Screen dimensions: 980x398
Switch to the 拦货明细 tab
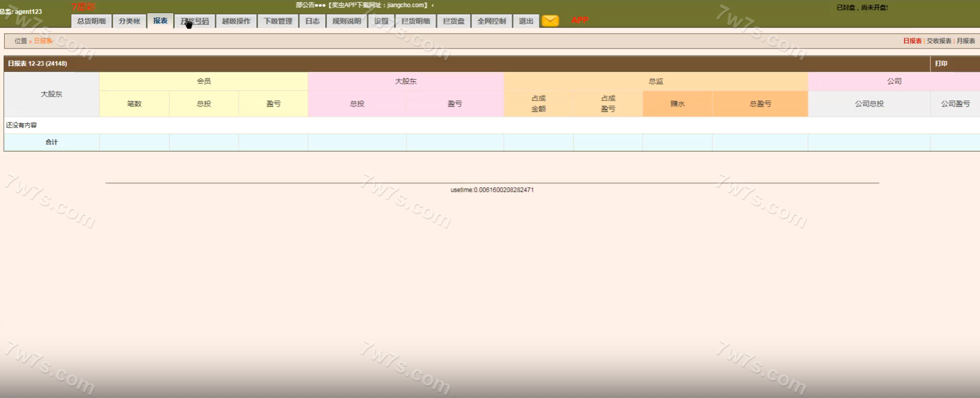[x=415, y=21]
